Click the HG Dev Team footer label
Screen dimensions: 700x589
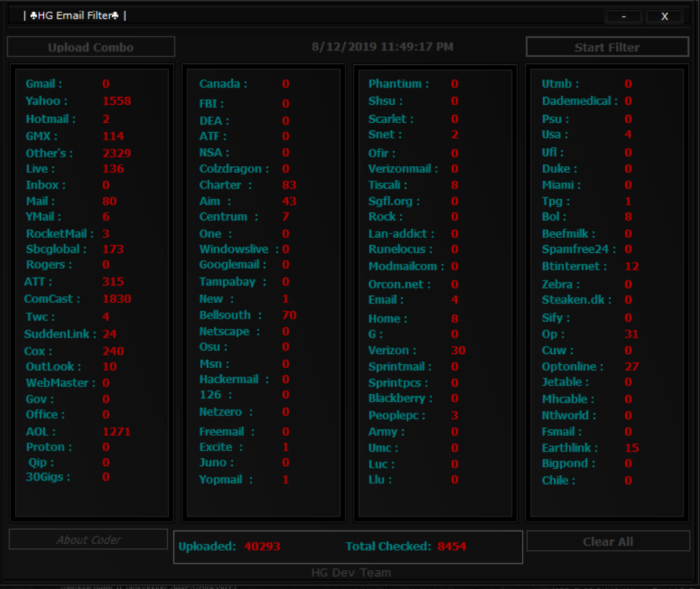pos(351,572)
